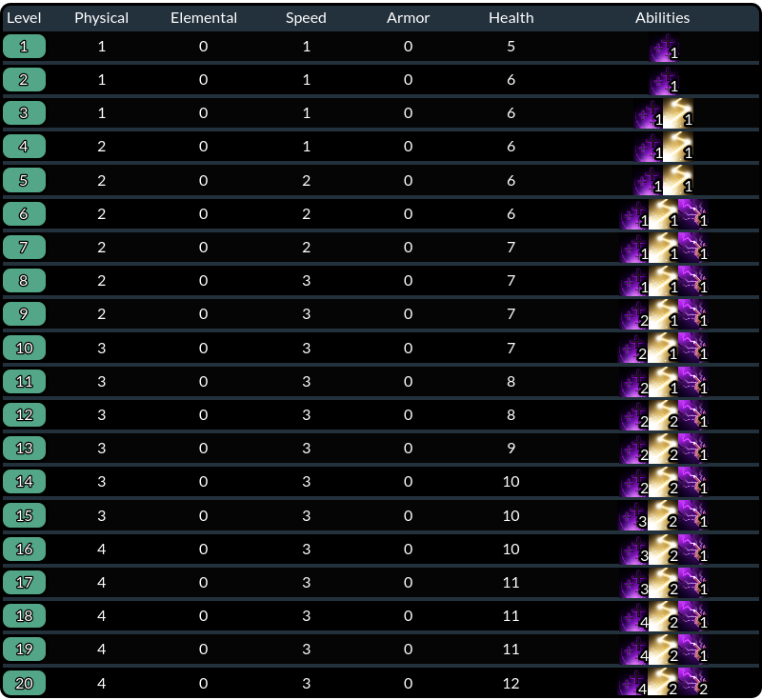The height and width of the screenshot is (700, 762).
Task: Select the golden lightning ability in Level 19 row
Action: [x=664, y=650]
